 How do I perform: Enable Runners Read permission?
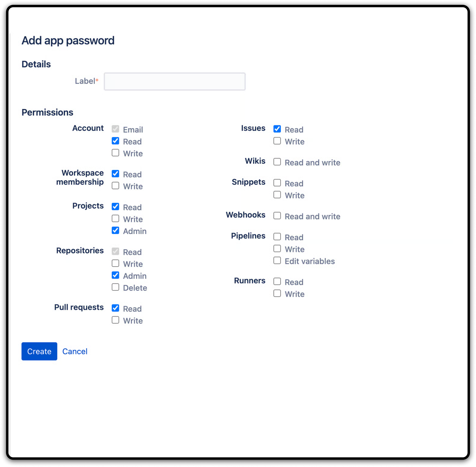pyautogui.click(x=277, y=282)
